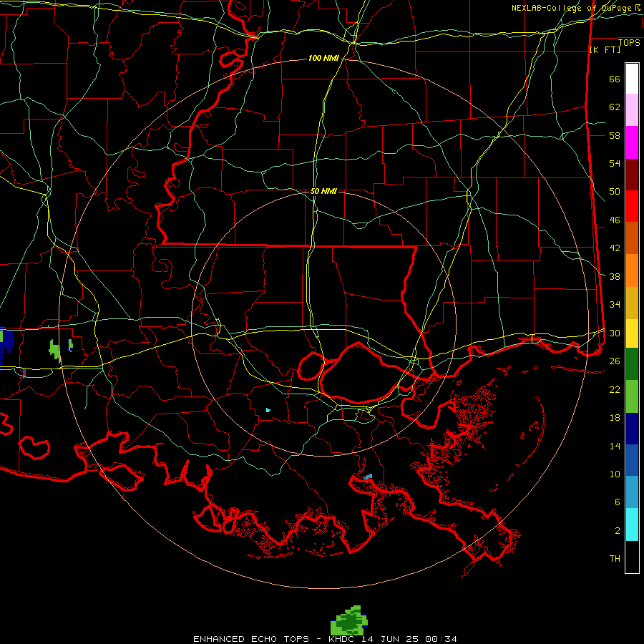Screen dimensions: 644x644
Task: Click the '100 NMI' range ring label
Action: pos(323,59)
